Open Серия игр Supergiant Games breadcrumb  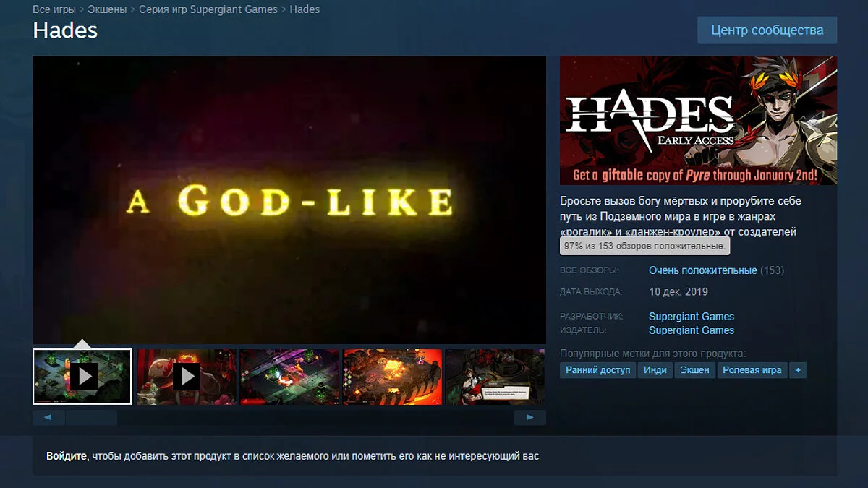click(x=208, y=9)
